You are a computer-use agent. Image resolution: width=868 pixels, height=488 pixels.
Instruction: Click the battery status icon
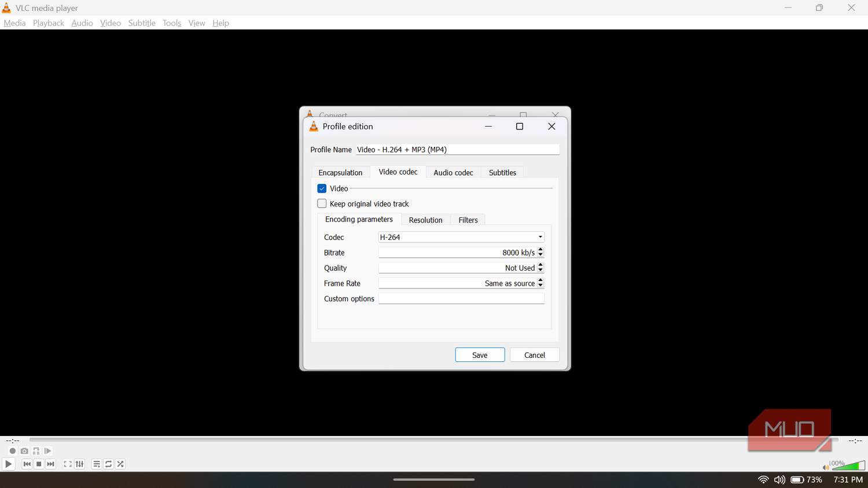797,480
